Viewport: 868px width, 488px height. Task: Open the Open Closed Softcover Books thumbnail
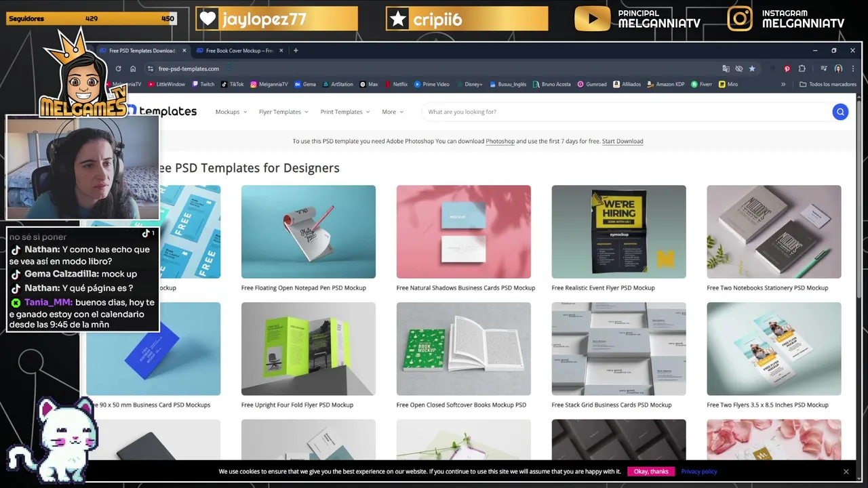pos(464,349)
